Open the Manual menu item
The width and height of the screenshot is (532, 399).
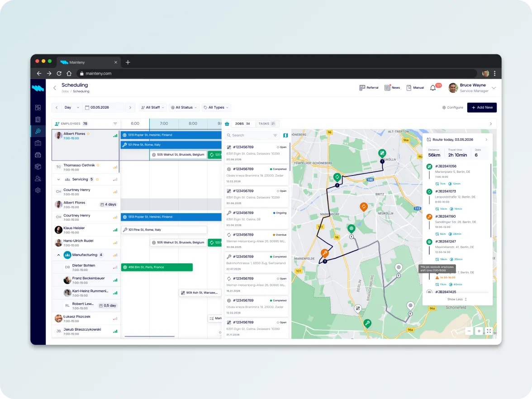[415, 88]
